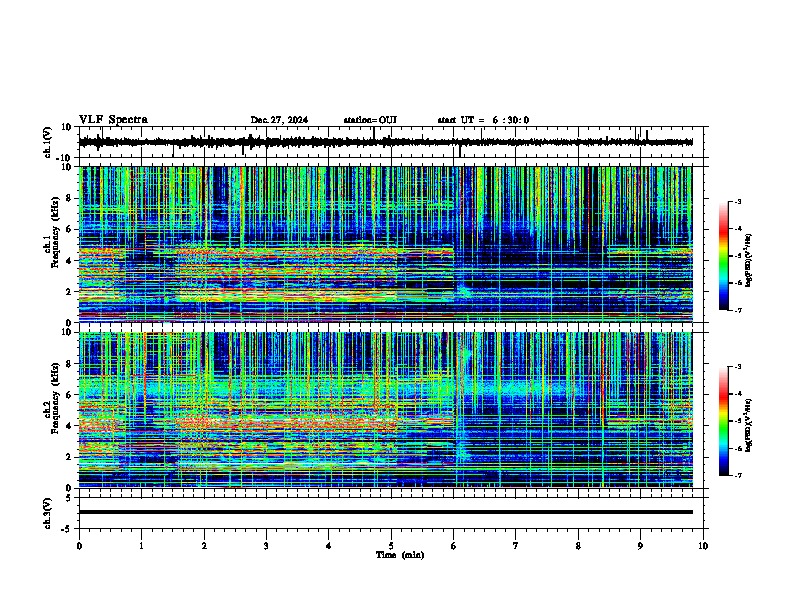
Task: Click the "ch.3(V)" axis label
Action: [48, 513]
